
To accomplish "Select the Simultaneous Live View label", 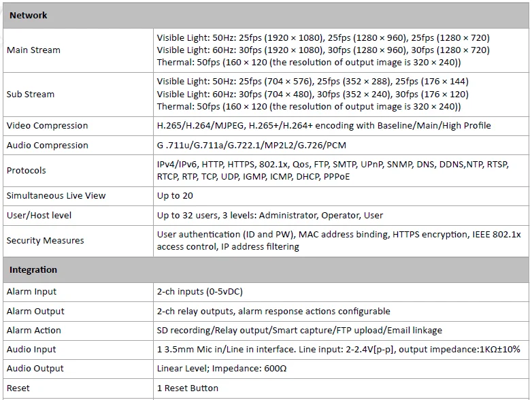I will [x=56, y=196].
